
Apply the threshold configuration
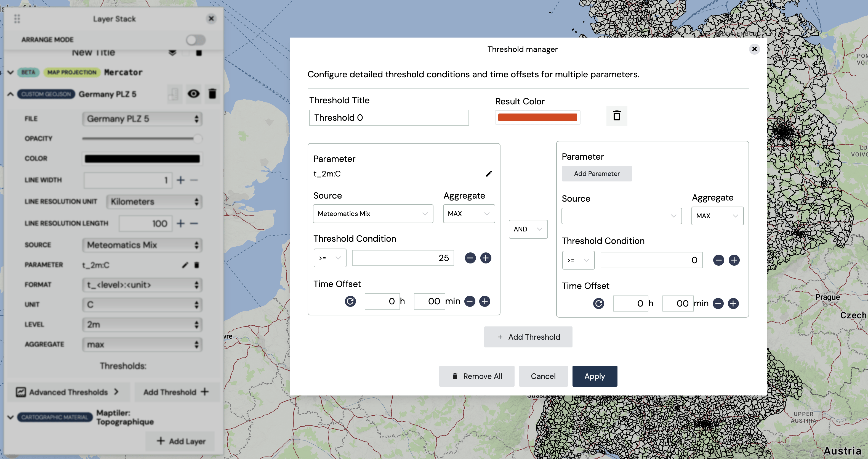pyautogui.click(x=595, y=376)
